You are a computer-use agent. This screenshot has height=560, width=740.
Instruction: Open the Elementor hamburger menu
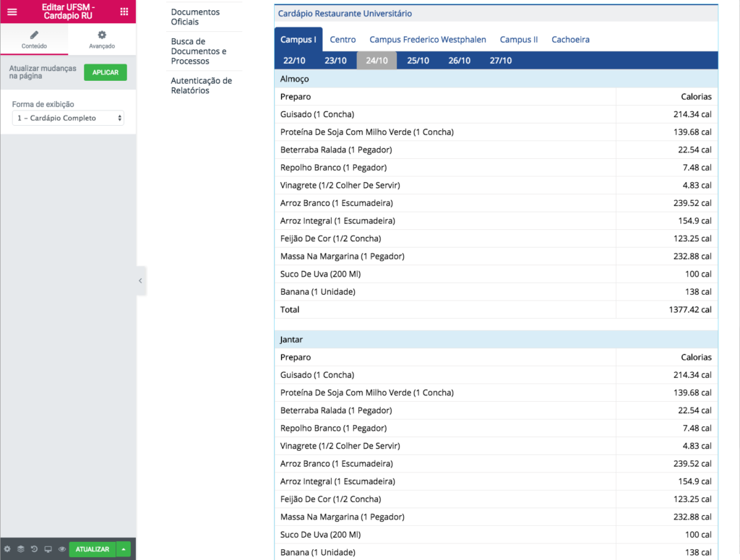point(12,12)
